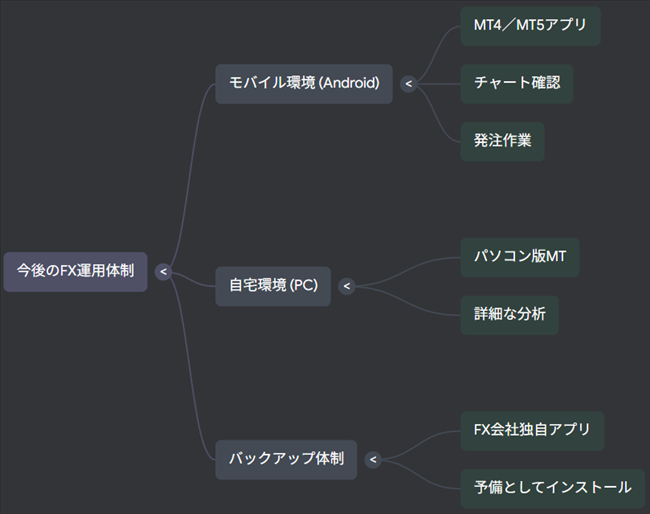The image size is (650, 514).
Task: Collapse the 自宅環境 (PC) branch chevron
Action: [x=347, y=287]
